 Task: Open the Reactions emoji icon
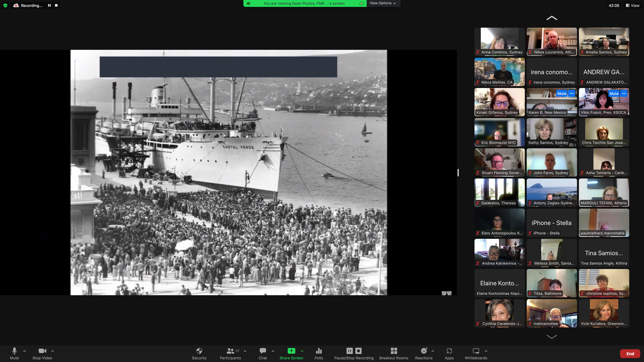point(424,351)
